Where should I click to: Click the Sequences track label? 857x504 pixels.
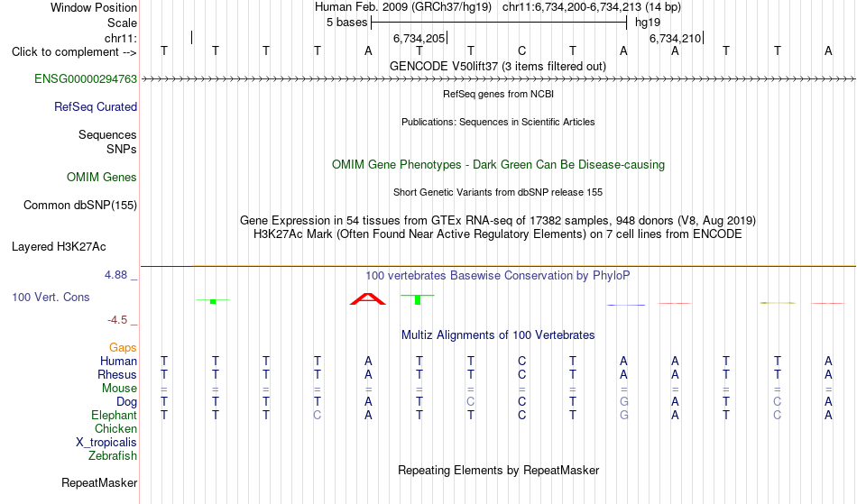[107, 134]
